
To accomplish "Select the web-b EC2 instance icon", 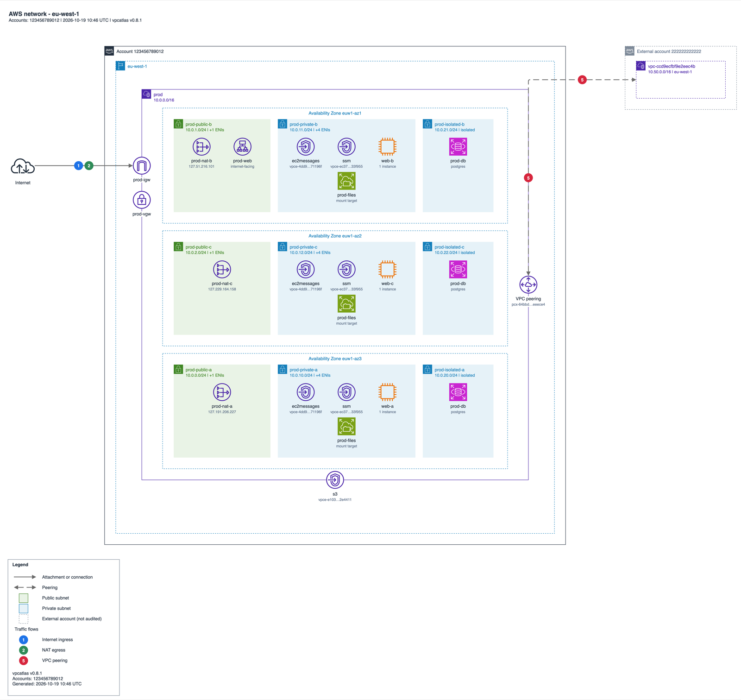I will [x=387, y=147].
